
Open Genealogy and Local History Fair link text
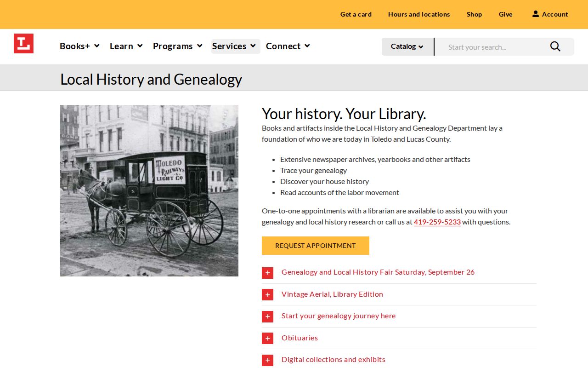tap(378, 272)
